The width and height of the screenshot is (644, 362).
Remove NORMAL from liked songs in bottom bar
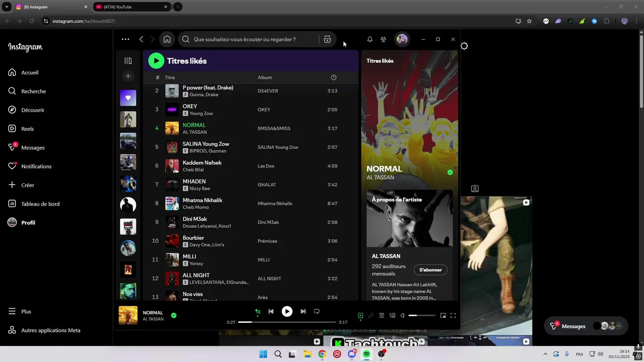pyautogui.click(x=174, y=316)
